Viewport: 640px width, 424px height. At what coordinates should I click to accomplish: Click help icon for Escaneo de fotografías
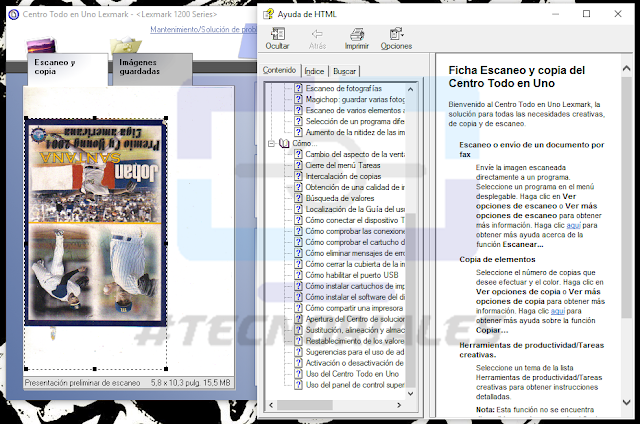(298, 88)
